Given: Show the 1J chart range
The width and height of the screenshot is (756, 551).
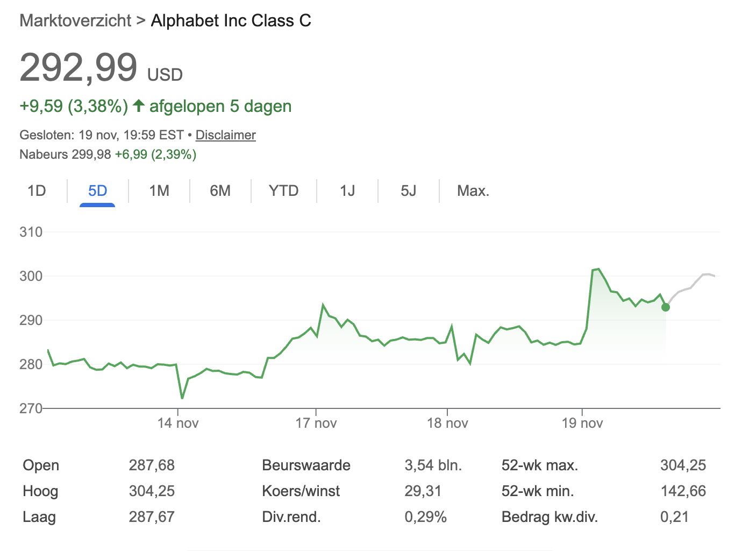Looking at the screenshot, I should click(x=347, y=191).
